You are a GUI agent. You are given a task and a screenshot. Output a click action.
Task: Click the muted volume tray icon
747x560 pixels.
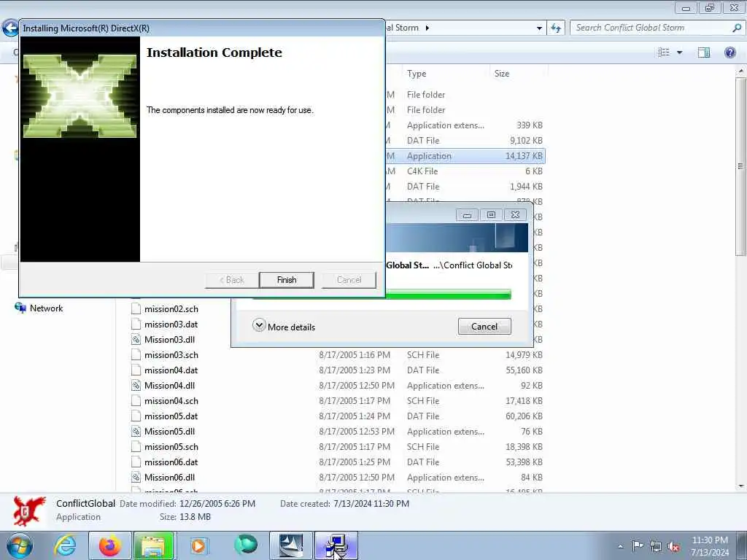point(673,547)
